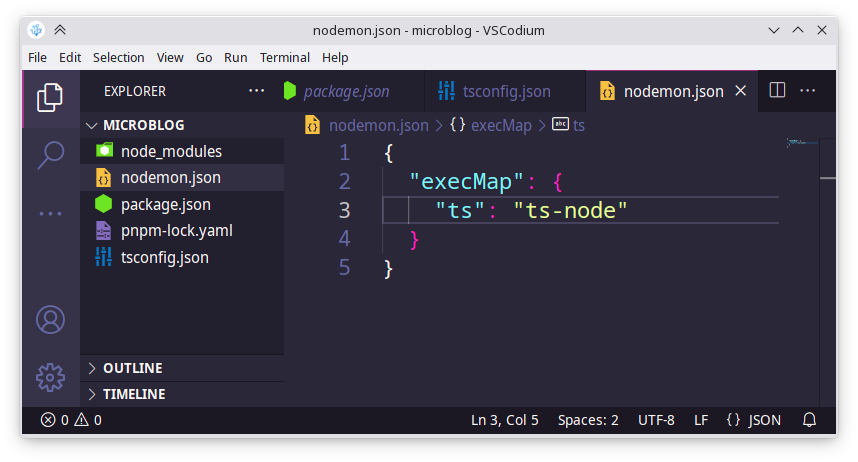
Task: Select the nodemon.json editor tab
Action: [674, 91]
